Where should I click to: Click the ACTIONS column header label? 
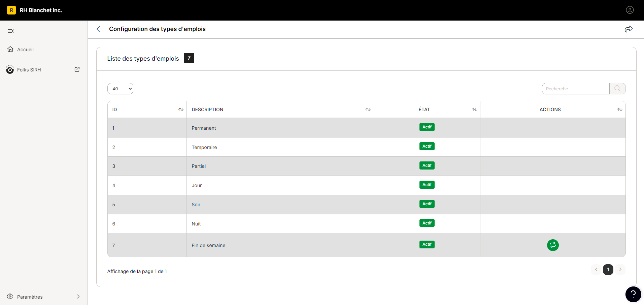click(x=550, y=110)
